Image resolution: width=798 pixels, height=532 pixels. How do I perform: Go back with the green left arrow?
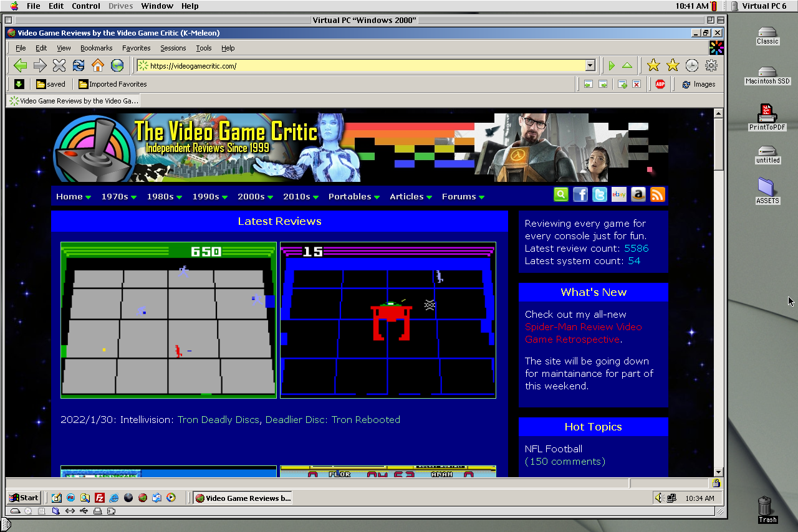click(21, 65)
